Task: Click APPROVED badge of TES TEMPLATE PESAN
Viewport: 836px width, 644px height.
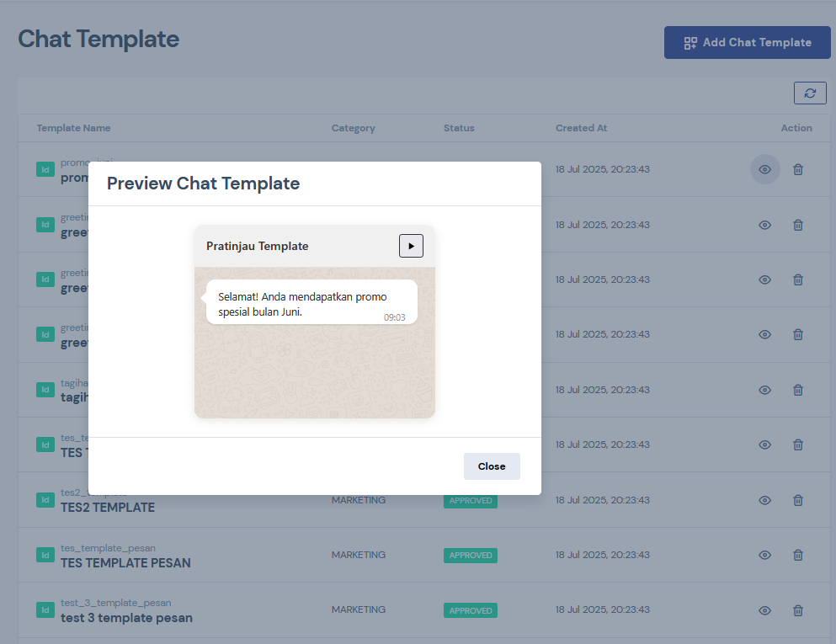Action: coord(471,556)
